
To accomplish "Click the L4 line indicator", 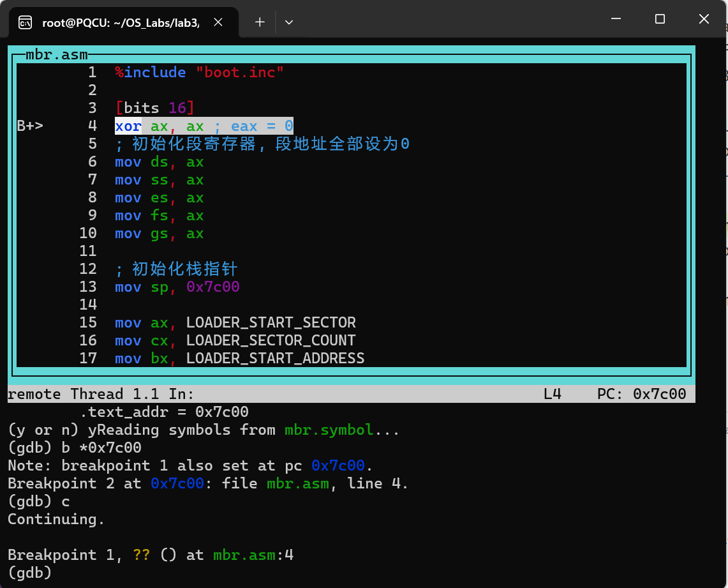I will pyautogui.click(x=553, y=394).
